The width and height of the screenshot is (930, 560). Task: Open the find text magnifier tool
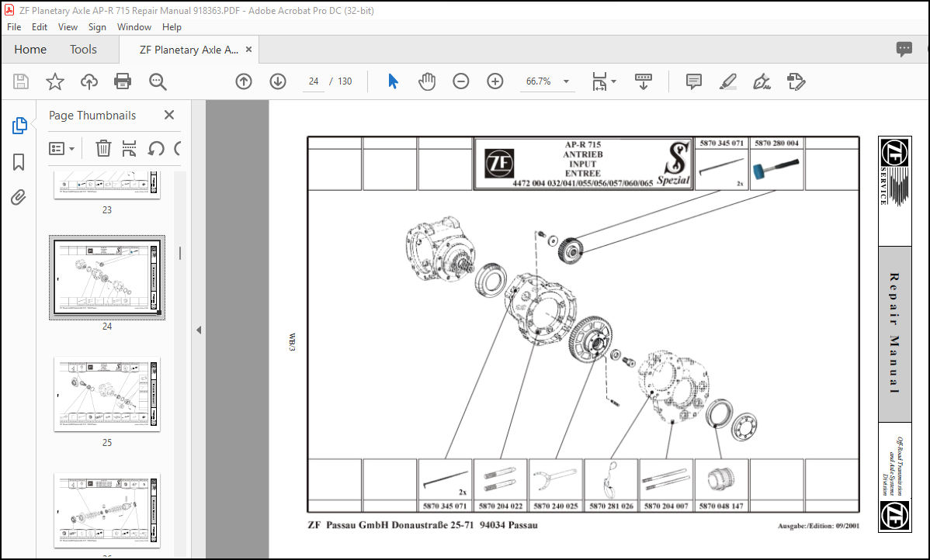158,81
